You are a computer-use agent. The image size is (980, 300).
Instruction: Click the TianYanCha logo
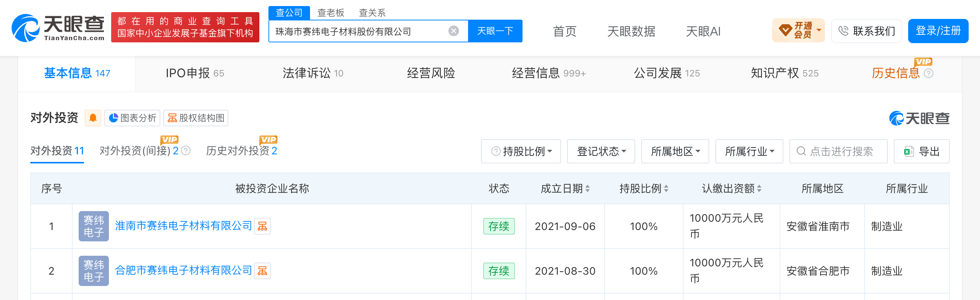(58, 28)
